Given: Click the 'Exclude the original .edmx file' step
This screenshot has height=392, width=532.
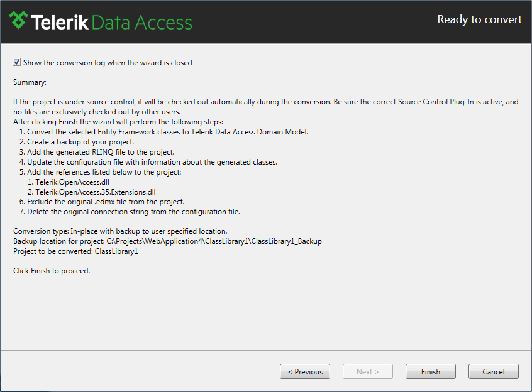Looking at the screenshot, I should pyautogui.click(x=102, y=202).
